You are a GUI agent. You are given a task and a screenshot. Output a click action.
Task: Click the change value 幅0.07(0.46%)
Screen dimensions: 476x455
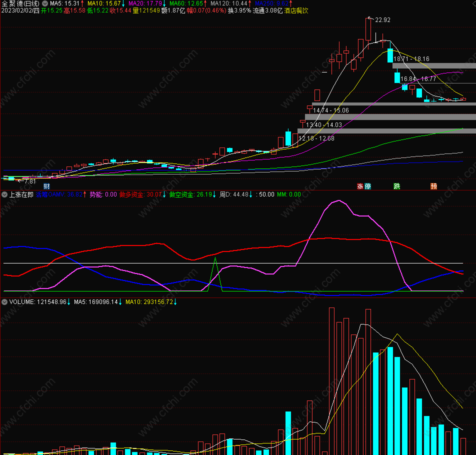coord(206,11)
